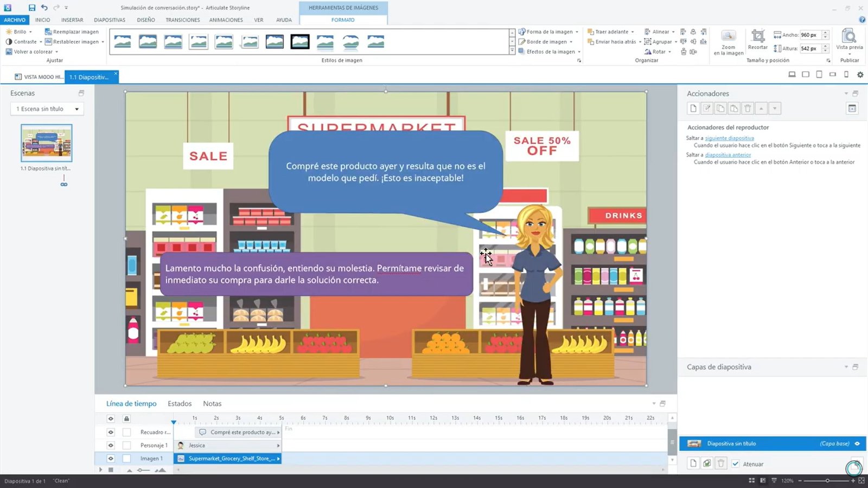Image resolution: width=868 pixels, height=488 pixels.
Task: Undo the last action
Action: [x=44, y=8]
